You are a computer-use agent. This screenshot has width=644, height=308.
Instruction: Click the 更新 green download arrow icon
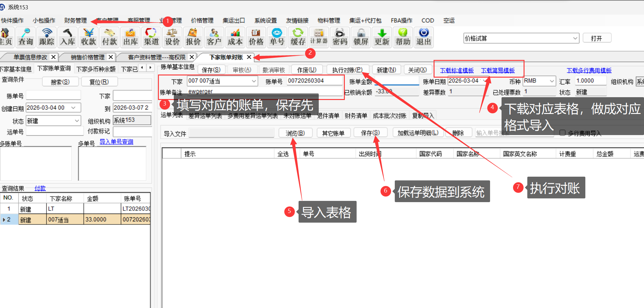[382, 37]
